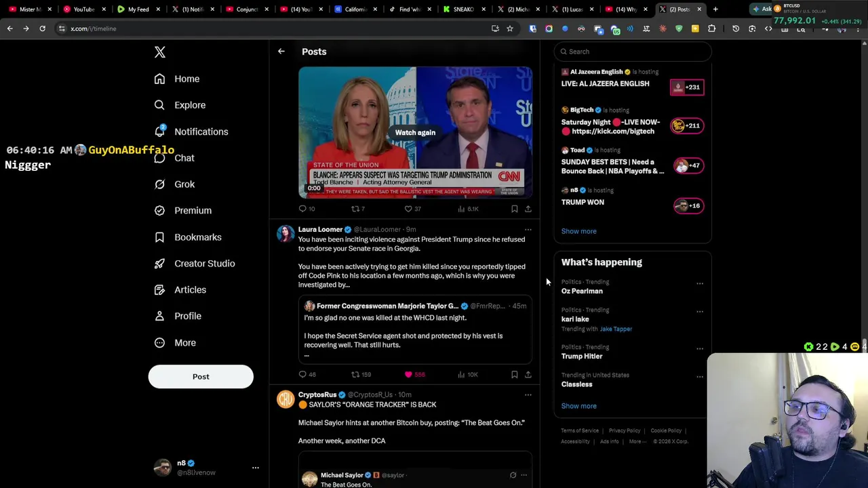Open the TRUMP WON live by n8

coord(632,201)
